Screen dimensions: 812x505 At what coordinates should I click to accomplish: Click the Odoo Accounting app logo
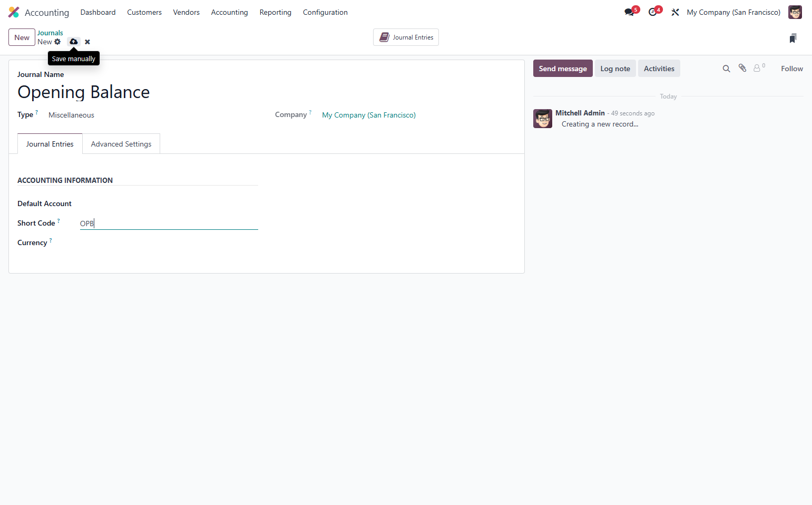[14, 12]
